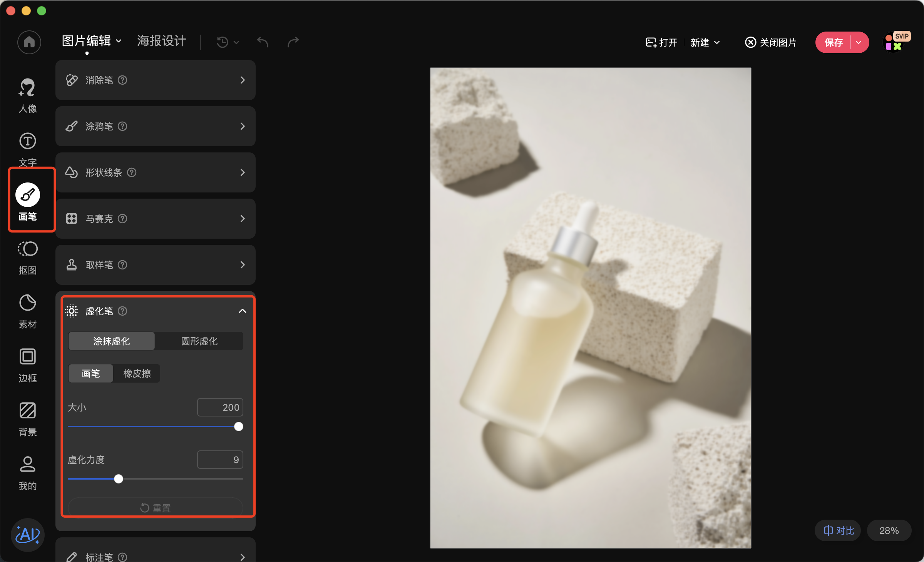Screen dimensions: 924x562
Task: Collapse the 虚化笔 blur pen section
Action: [242, 311]
